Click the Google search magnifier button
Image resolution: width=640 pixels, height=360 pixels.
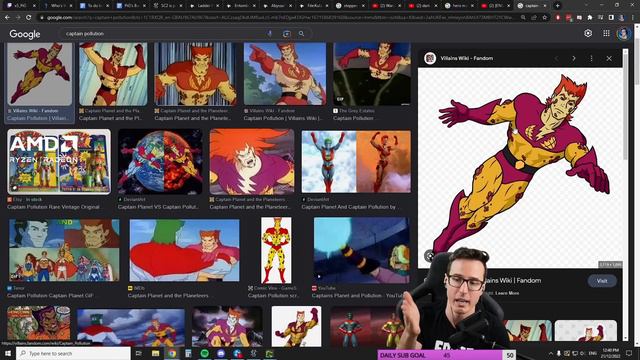(301, 33)
